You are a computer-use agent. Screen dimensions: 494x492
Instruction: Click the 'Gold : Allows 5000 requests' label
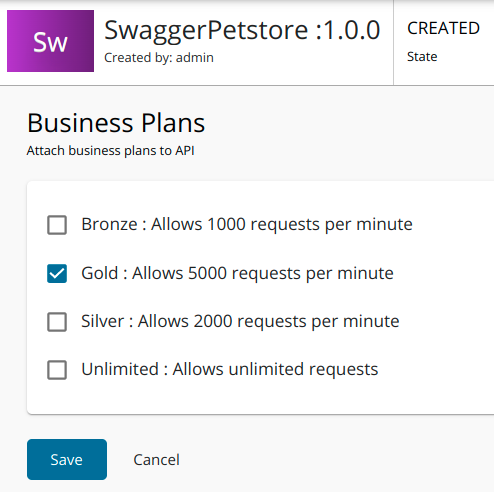237,273
